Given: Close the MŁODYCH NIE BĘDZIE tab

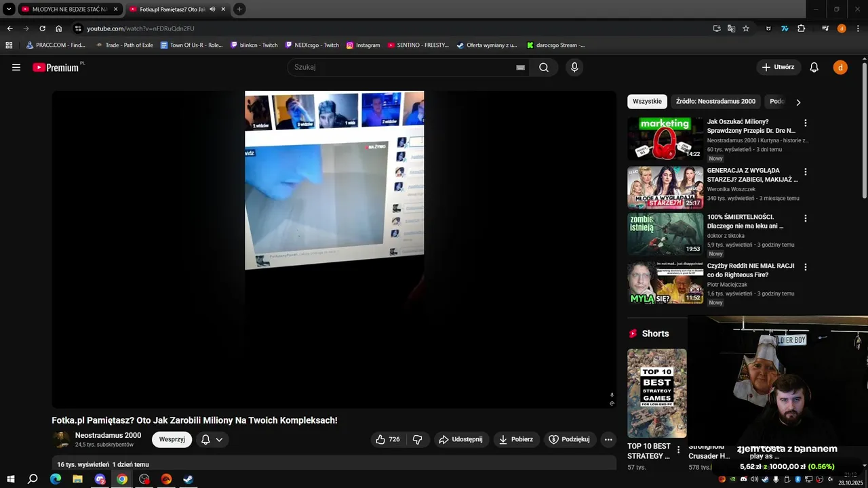Looking at the screenshot, I should [115, 9].
